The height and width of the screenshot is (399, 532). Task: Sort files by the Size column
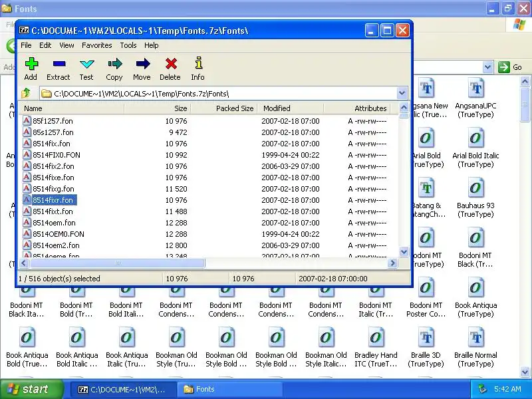tap(158, 108)
